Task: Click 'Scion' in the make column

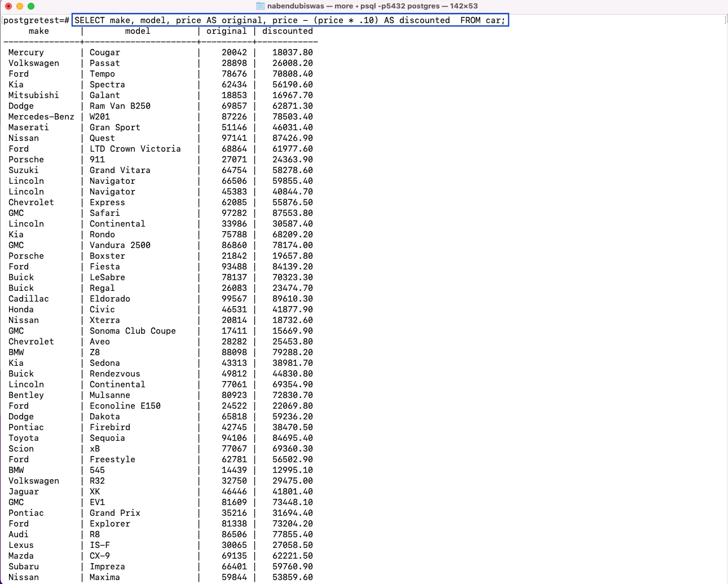Action: tap(21, 449)
